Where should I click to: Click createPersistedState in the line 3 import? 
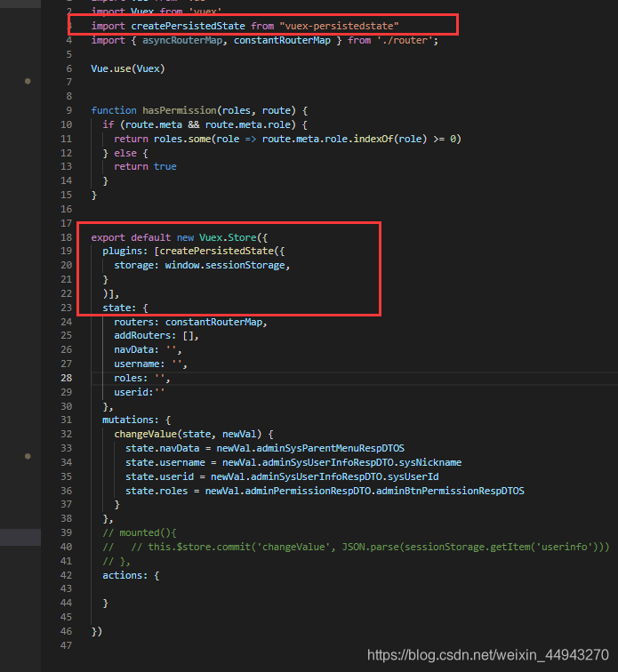(x=188, y=26)
